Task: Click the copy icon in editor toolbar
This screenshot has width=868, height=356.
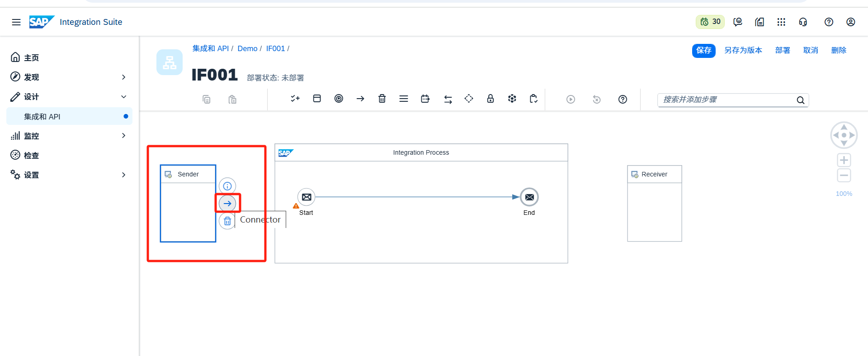Action: [x=207, y=100]
